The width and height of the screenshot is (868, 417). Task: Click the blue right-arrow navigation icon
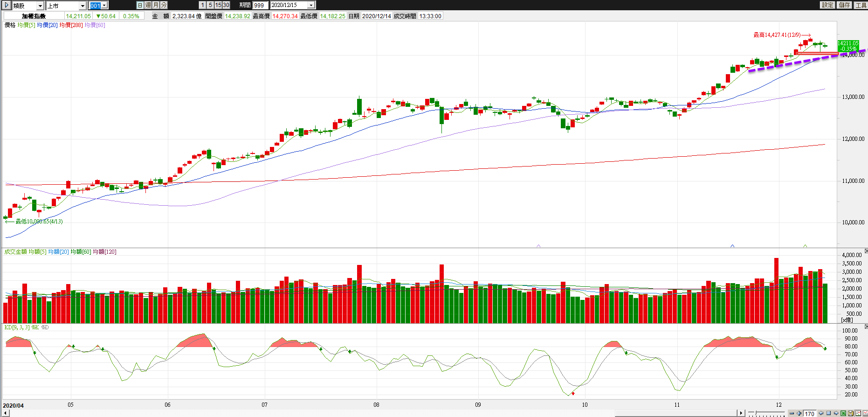pos(836,413)
